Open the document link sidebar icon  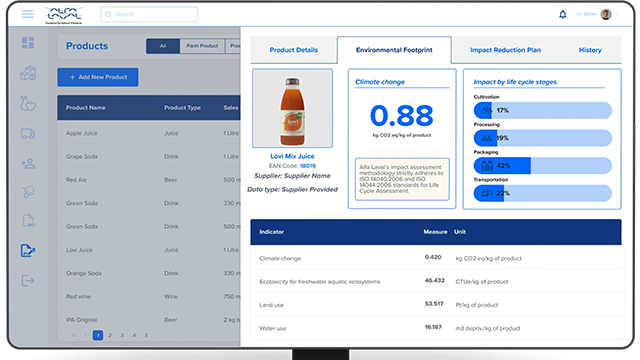coord(28,221)
